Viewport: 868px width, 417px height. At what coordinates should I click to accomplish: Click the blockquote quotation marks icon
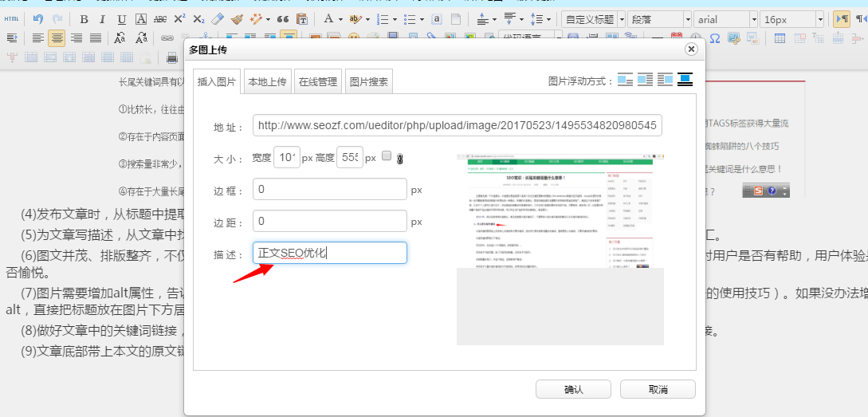pos(282,19)
